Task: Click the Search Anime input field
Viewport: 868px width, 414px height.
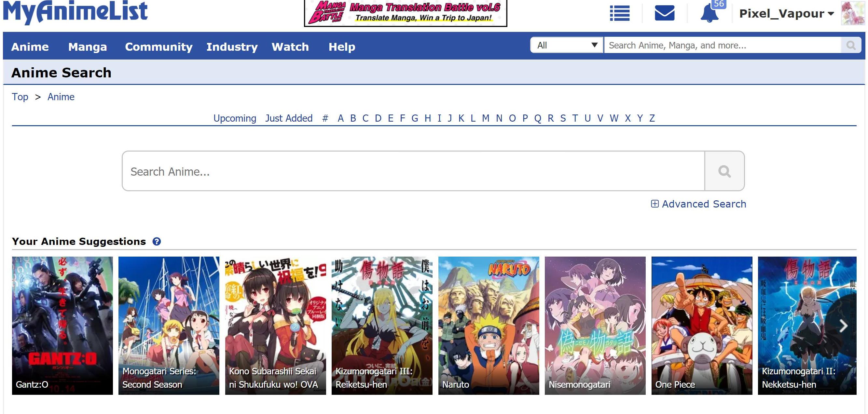Action: coord(413,171)
